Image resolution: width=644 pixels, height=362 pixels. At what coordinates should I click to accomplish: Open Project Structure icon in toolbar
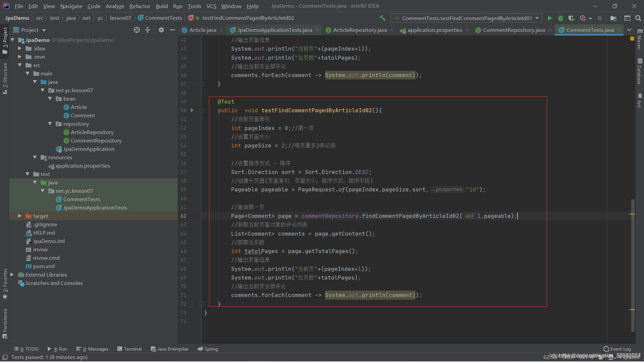tap(613, 18)
